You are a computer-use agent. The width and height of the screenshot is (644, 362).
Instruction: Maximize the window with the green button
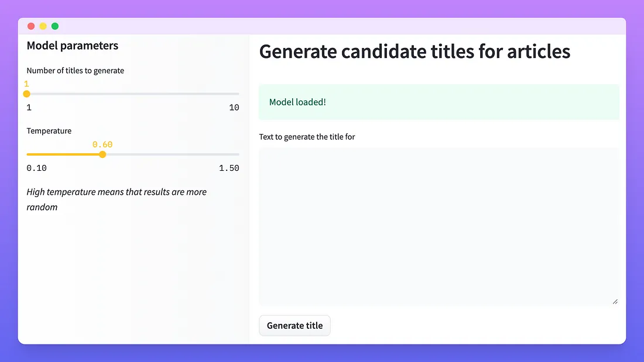55,26
